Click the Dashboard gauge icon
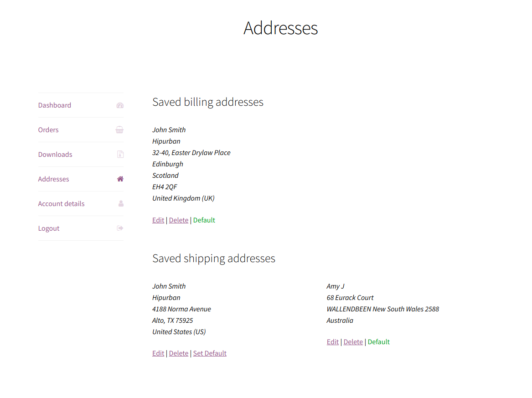The image size is (532, 398). (119, 105)
